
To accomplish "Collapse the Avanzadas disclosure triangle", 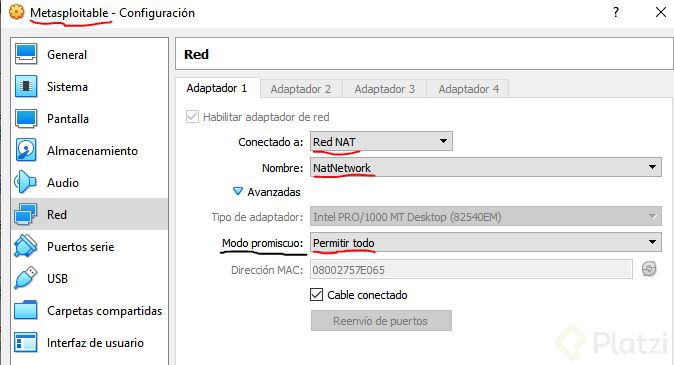I will pos(237,191).
